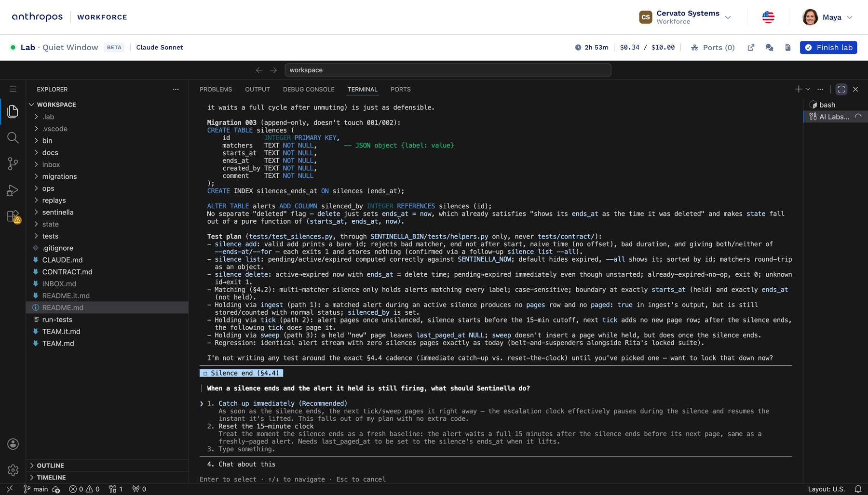868x495 pixels.
Task: Open the Cervato Systems organization dropdown
Action: coord(685,17)
